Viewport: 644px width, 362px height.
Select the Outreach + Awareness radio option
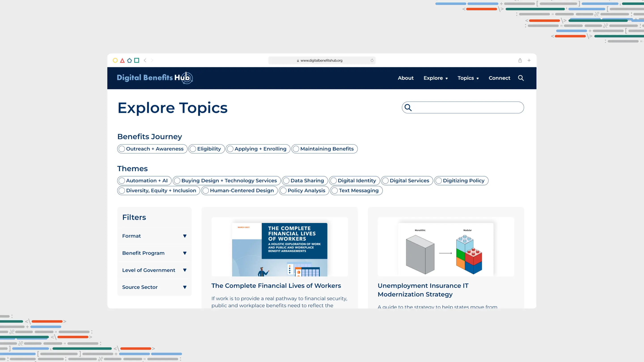(122, 149)
